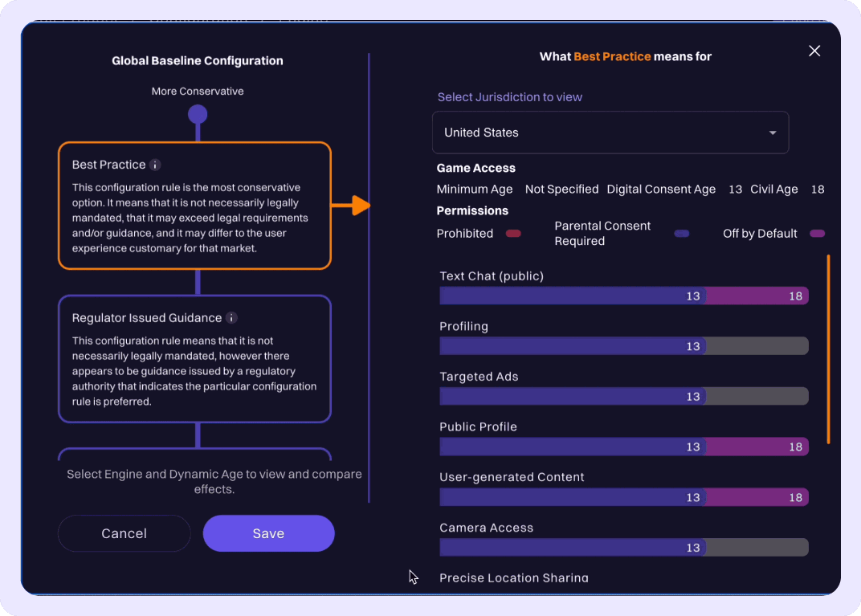
Task: Click the Profiling permission bar
Action: point(623,346)
